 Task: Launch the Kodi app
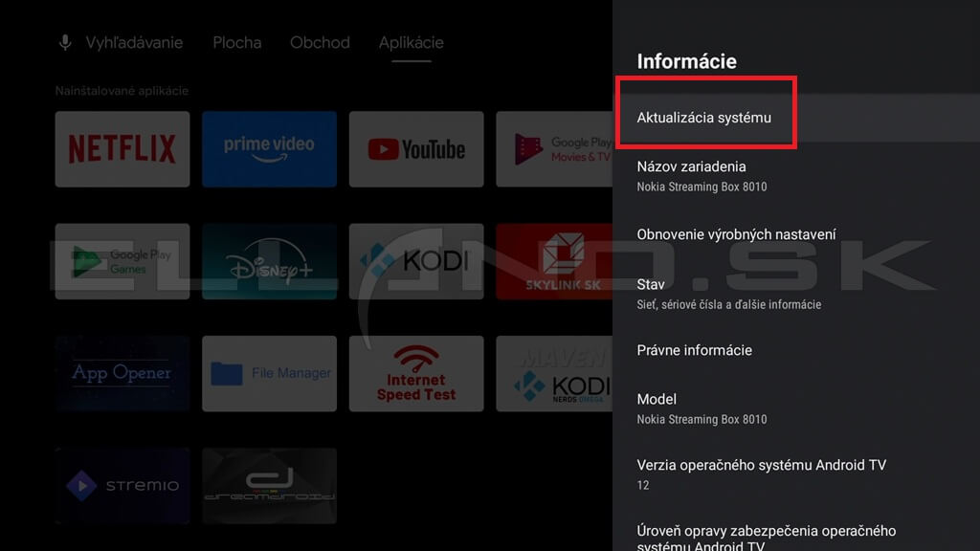click(x=416, y=261)
